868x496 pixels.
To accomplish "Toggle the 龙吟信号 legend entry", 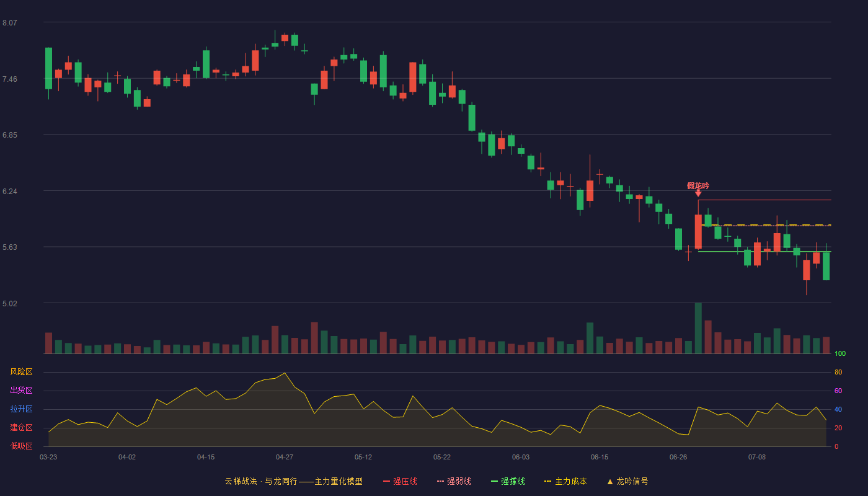I will coord(627,481).
